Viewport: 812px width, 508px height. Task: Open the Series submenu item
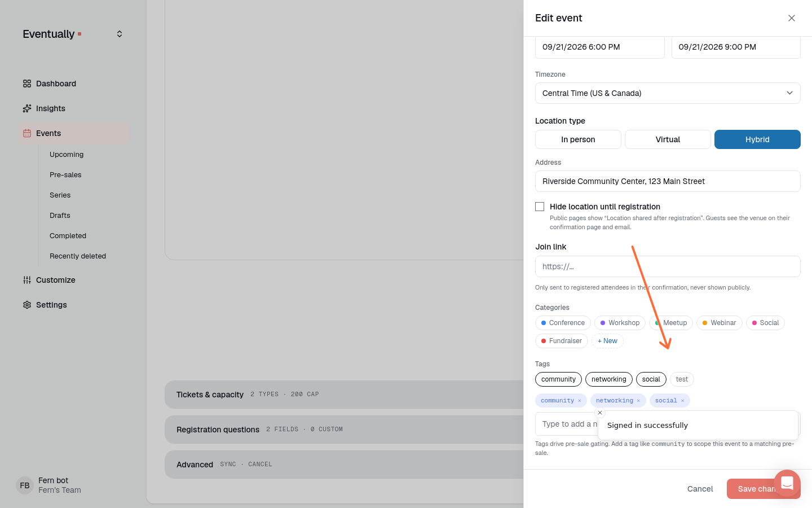click(60, 195)
